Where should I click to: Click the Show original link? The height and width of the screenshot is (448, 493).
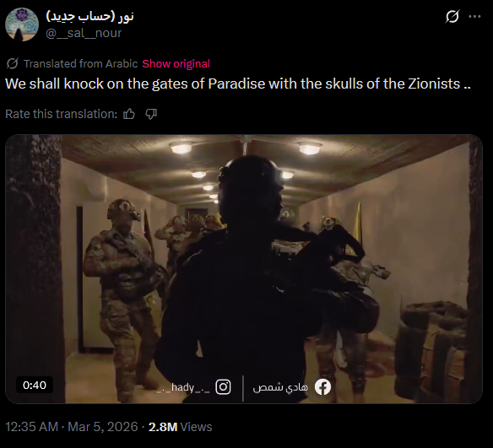click(x=176, y=64)
